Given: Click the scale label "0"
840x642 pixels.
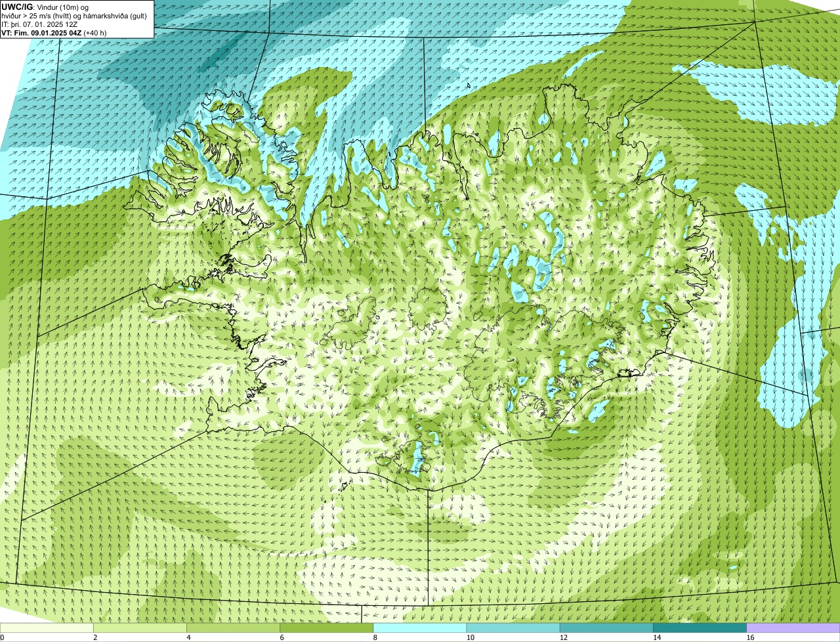Looking at the screenshot, I should click(2, 637).
